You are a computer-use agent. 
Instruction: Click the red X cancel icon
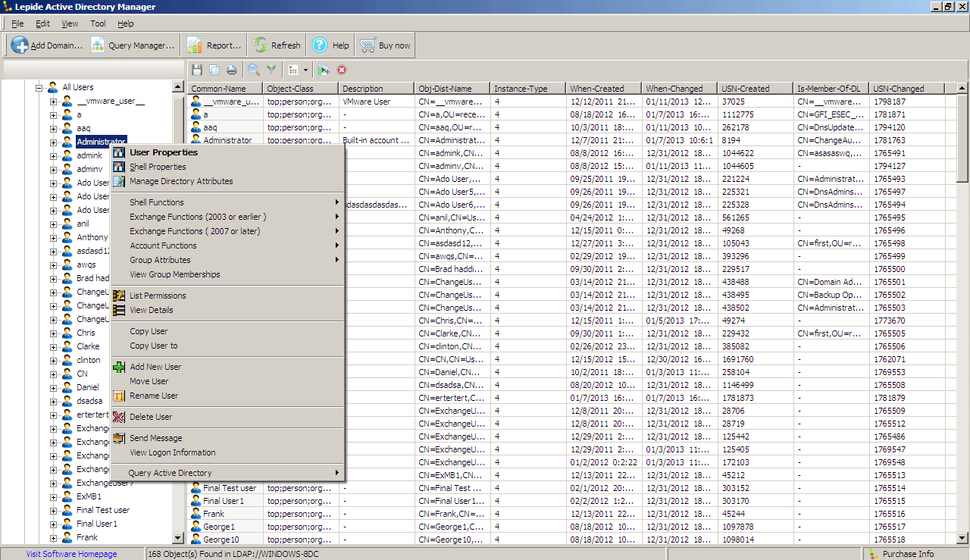(342, 70)
